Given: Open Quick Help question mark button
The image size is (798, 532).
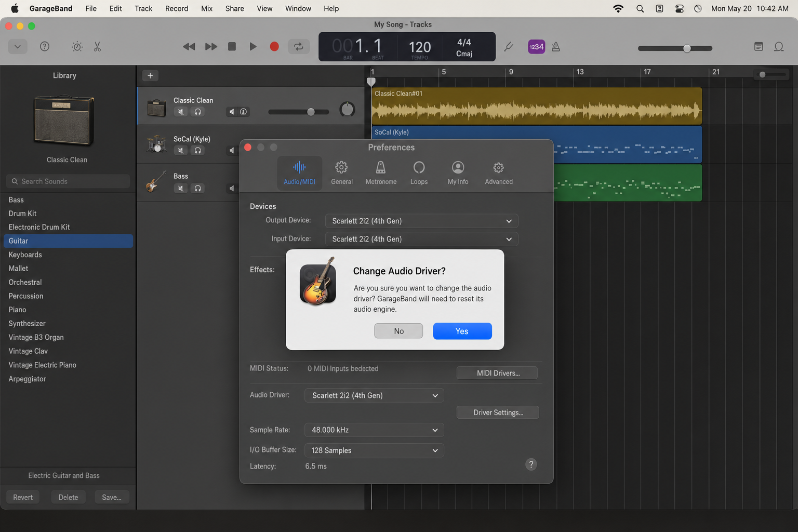Looking at the screenshot, I should (45, 47).
